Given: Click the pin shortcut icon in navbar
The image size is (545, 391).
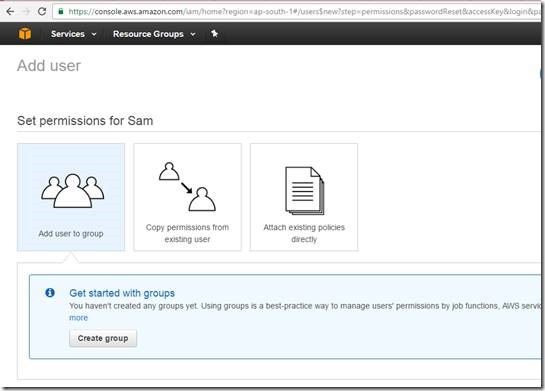Looking at the screenshot, I should click(214, 34).
